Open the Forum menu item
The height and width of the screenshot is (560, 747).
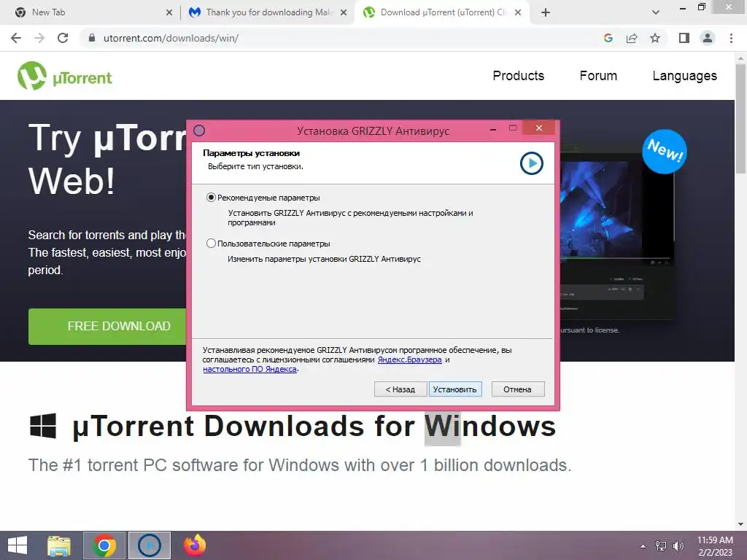tap(598, 76)
